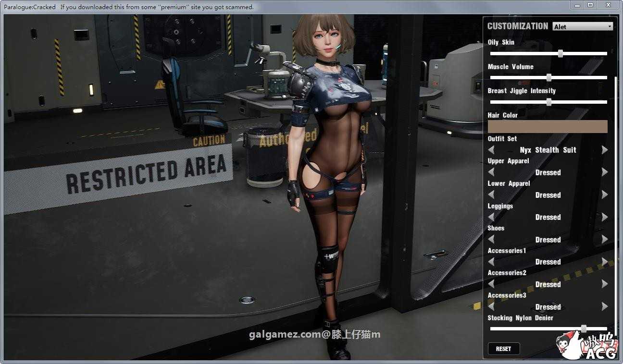623x364 pixels.
Task: Click the Muscle Volume slider handle
Action: (x=549, y=77)
